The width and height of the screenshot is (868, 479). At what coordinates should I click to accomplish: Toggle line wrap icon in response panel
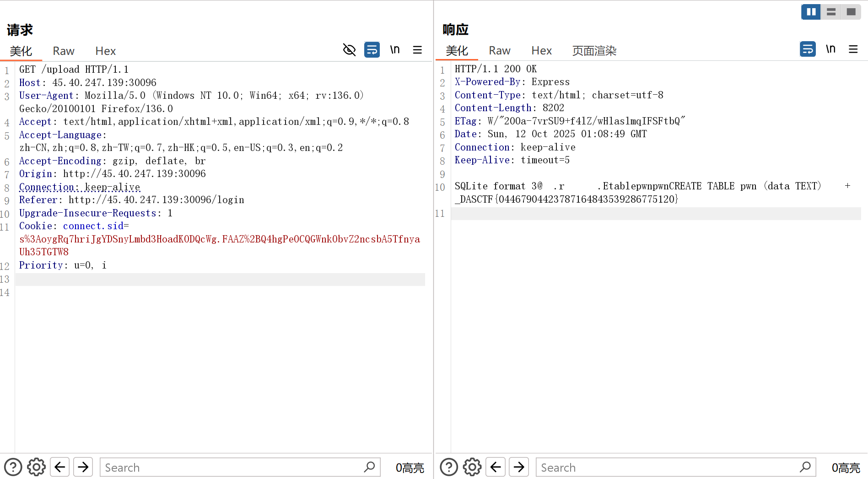click(x=808, y=49)
